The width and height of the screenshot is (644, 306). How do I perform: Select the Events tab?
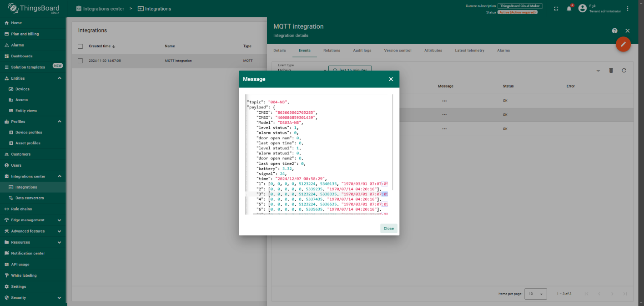coord(305,51)
